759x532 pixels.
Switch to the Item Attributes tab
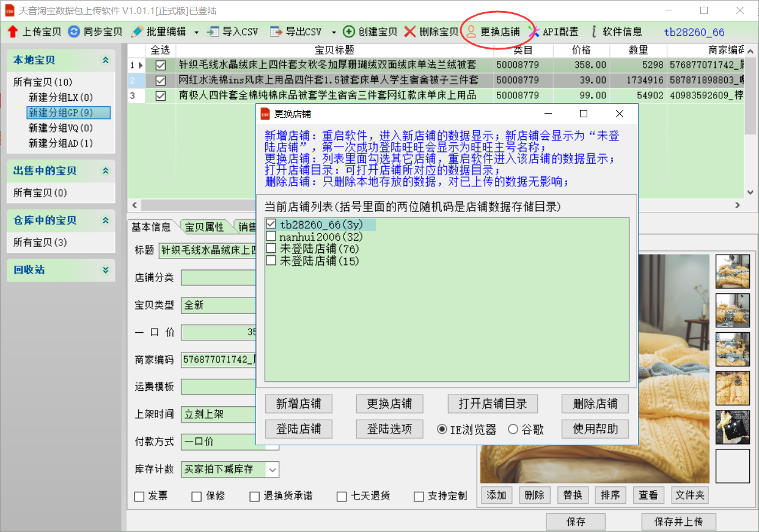pos(204,227)
